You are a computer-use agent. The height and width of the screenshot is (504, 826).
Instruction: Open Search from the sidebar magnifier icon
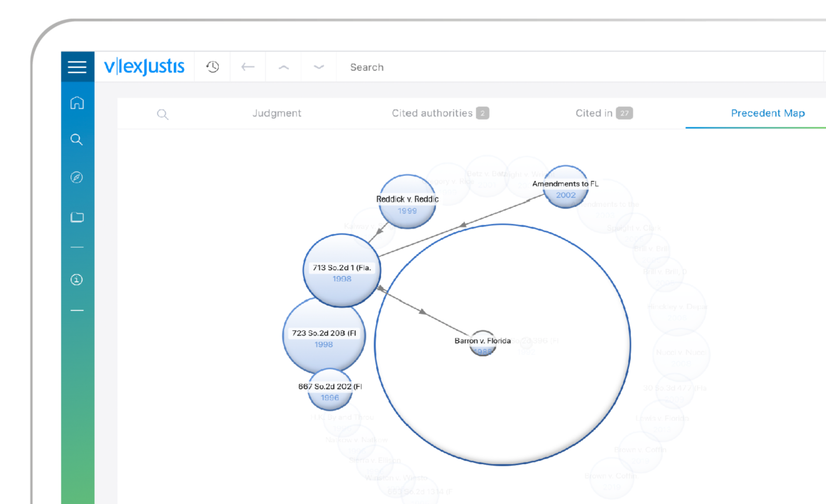pyautogui.click(x=77, y=139)
